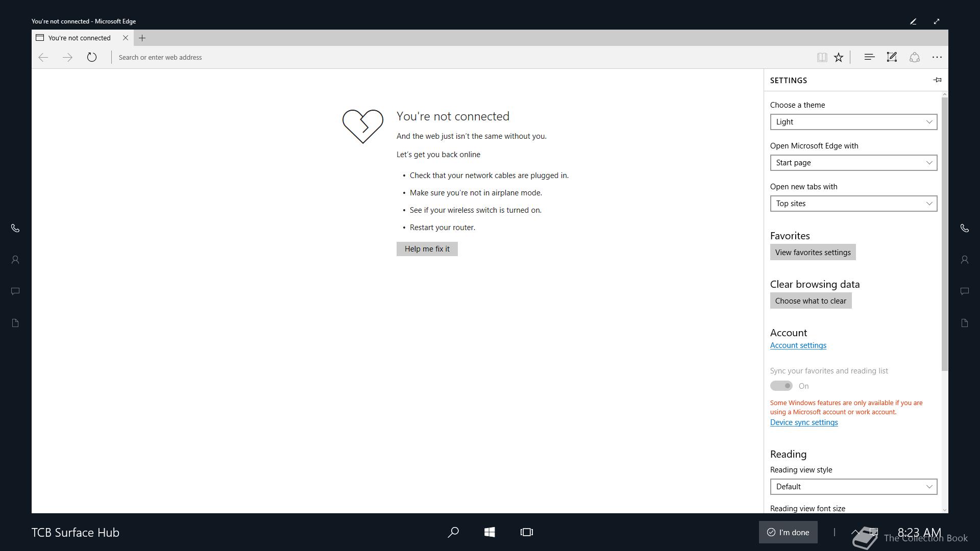
Task: Click the scrollbar down arrow in Settings
Action: pos(944,510)
